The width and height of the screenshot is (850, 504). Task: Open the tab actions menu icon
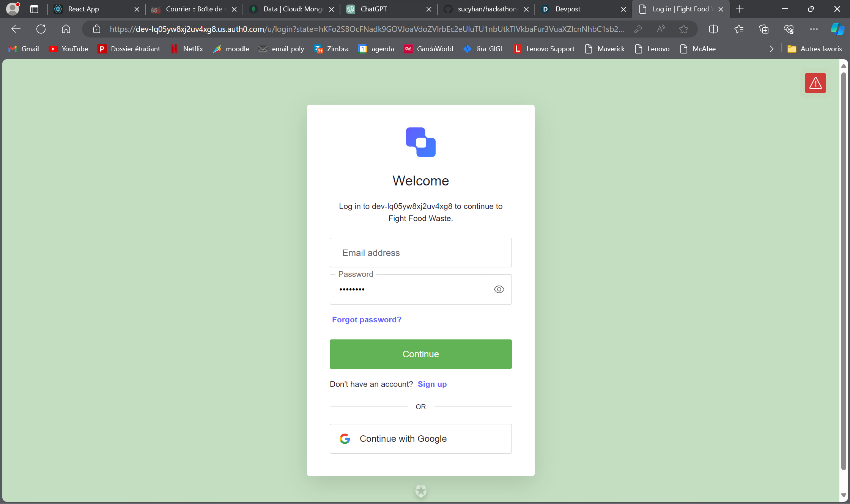(34, 9)
